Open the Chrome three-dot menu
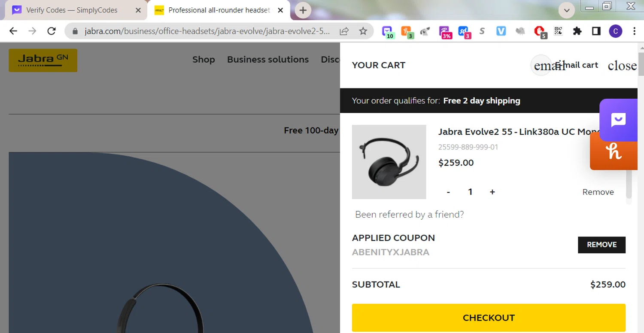The image size is (644, 333). tap(634, 31)
